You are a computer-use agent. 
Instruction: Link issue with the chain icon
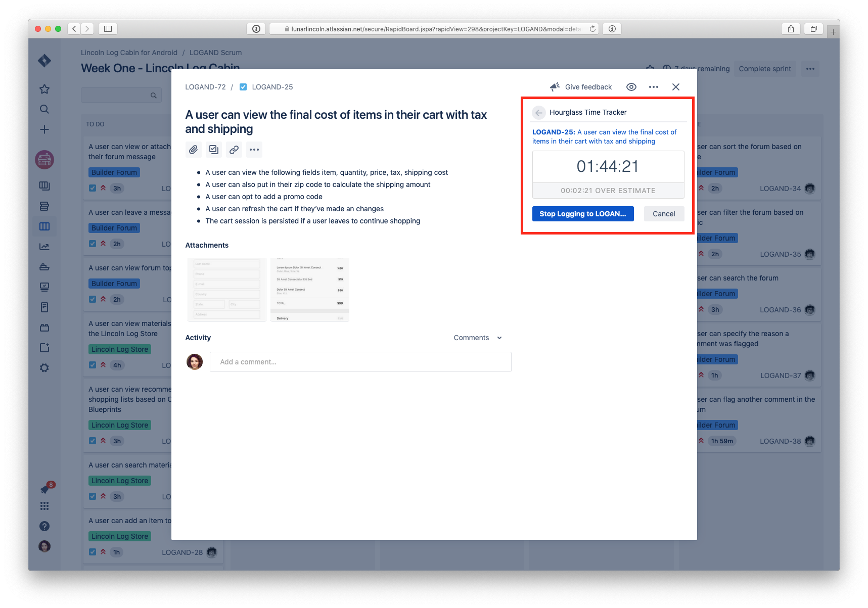click(234, 150)
